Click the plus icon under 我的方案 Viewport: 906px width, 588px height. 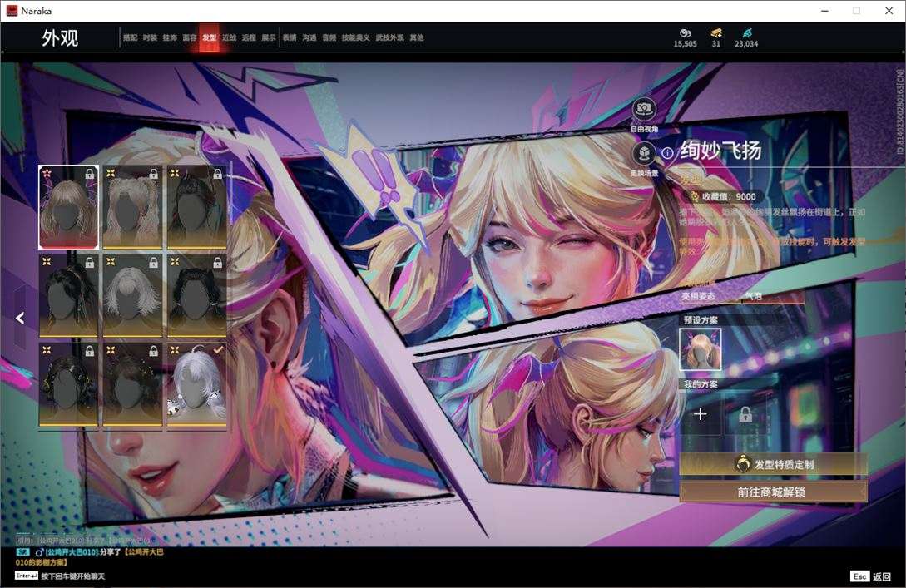[700, 414]
